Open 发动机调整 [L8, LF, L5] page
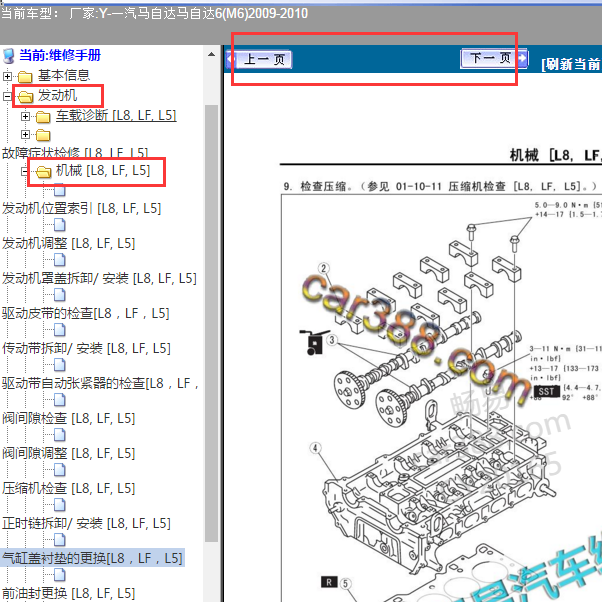Screen dimensions: 602x602 coord(68,243)
